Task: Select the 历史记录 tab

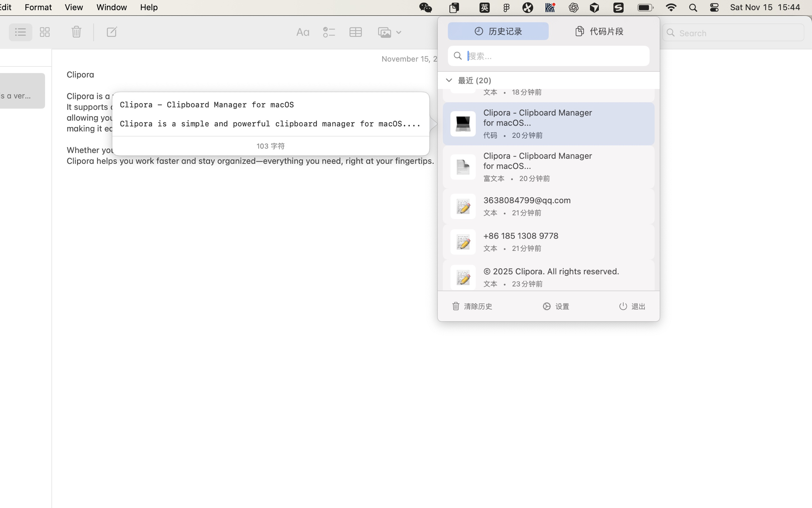Action: [x=498, y=31]
